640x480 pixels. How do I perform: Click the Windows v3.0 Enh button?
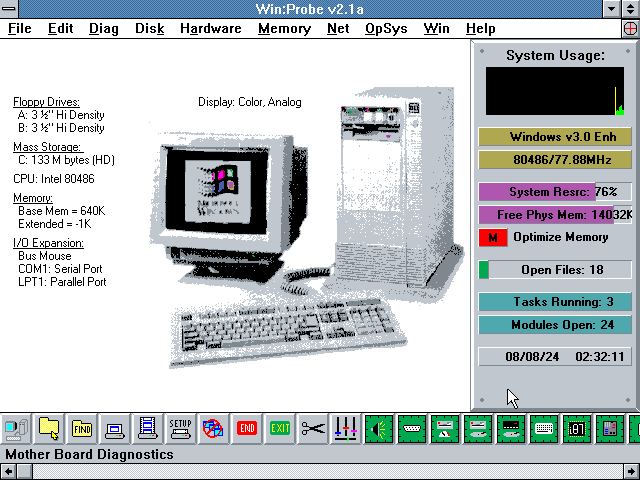pos(555,137)
